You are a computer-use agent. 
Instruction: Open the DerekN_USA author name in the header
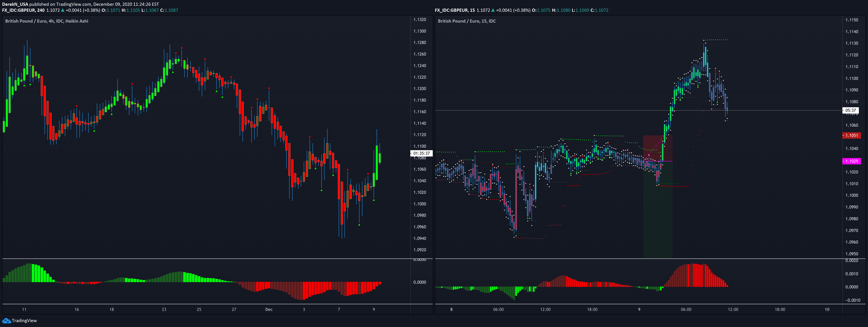point(15,4)
